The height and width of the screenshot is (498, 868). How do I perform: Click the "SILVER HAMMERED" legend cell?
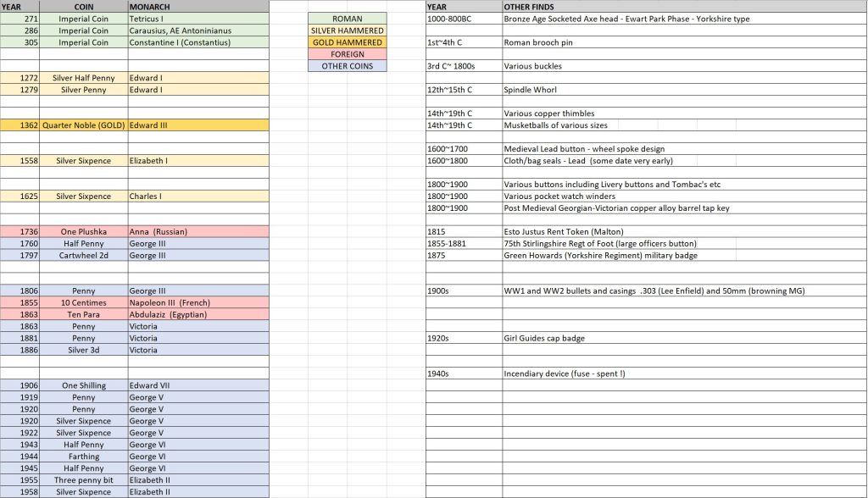coord(347,30)
